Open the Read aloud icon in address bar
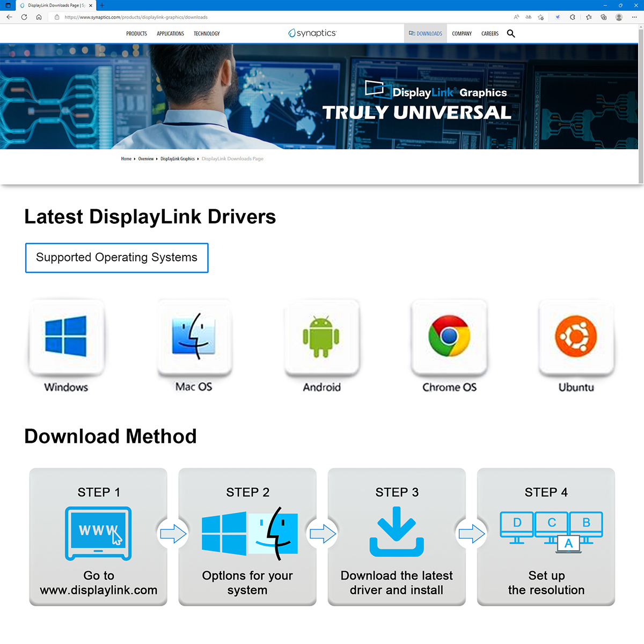644x644 pixels. click(516, 17)
